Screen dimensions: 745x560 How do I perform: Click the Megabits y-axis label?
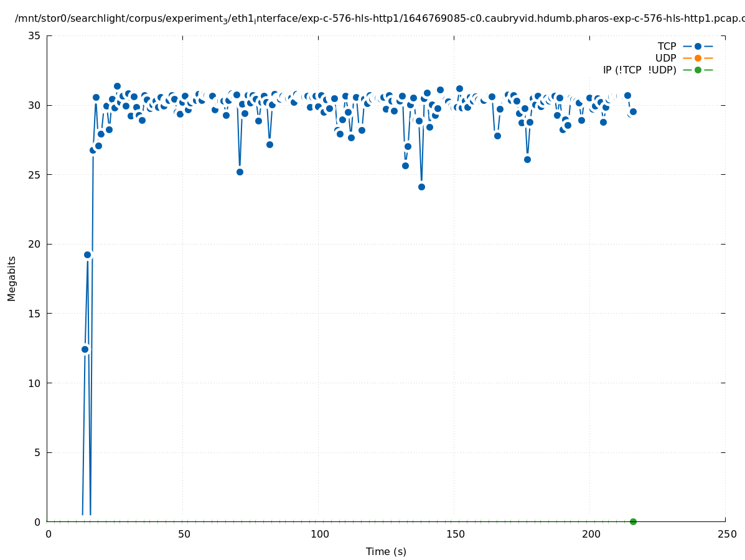tap(12, 278)
